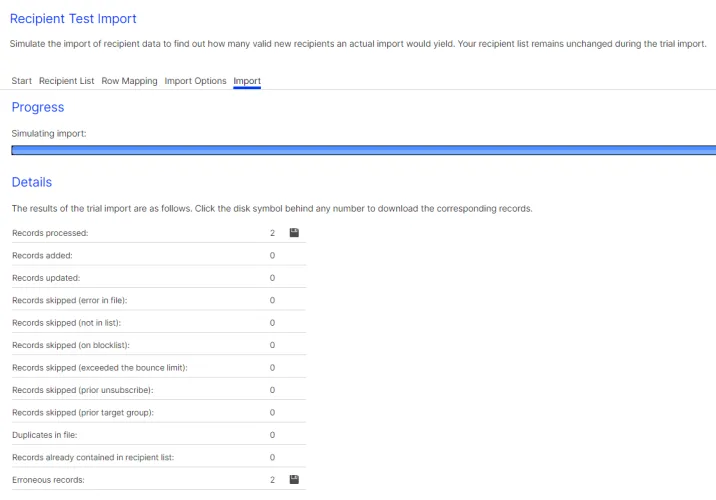Viewport: 716px width, 500px height.
Task: Click Records skipped (on blocklist) row
Action: (159, 345)
